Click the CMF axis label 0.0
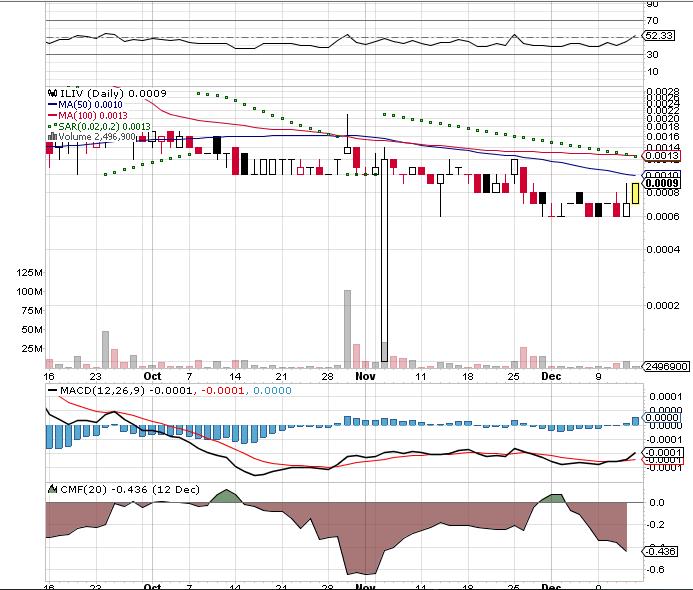Screen dimensions: 693x590 (x=657, y=502)
